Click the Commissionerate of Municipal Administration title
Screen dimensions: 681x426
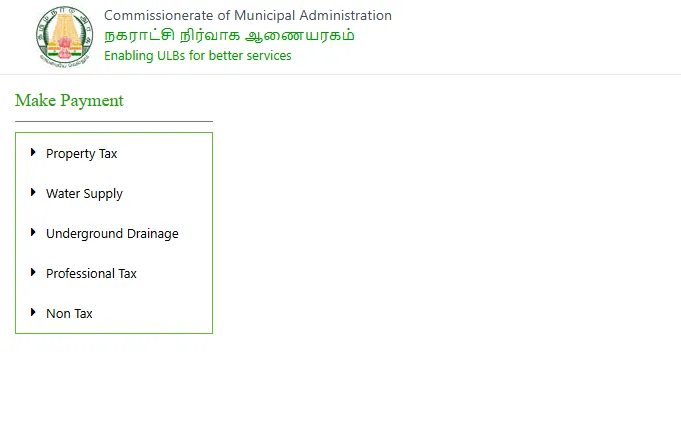[x=247, y=16]
